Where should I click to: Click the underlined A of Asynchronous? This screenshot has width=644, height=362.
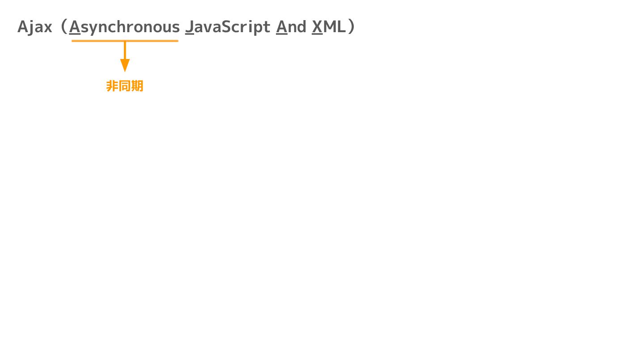75,27
